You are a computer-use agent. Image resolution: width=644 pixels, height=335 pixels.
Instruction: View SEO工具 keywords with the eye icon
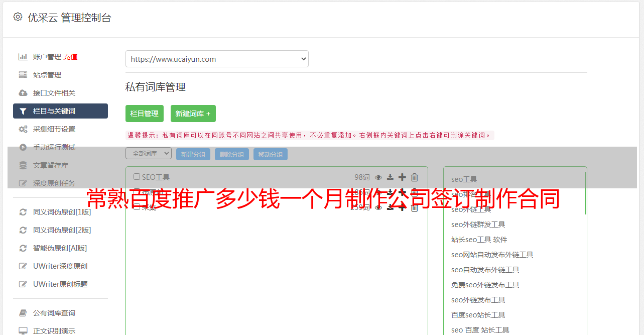[x=378, y=177]
